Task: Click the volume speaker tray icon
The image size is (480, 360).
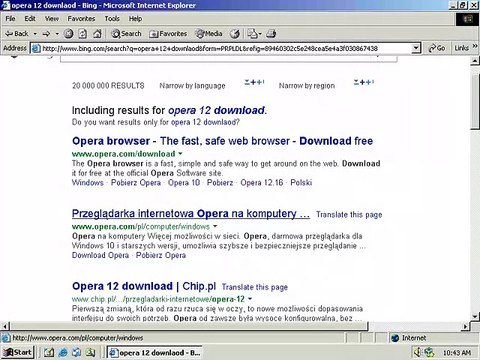Action: coord(417,352)
